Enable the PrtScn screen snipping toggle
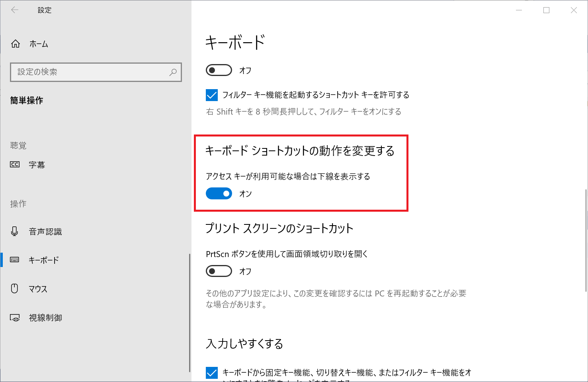 click(219, 271)
